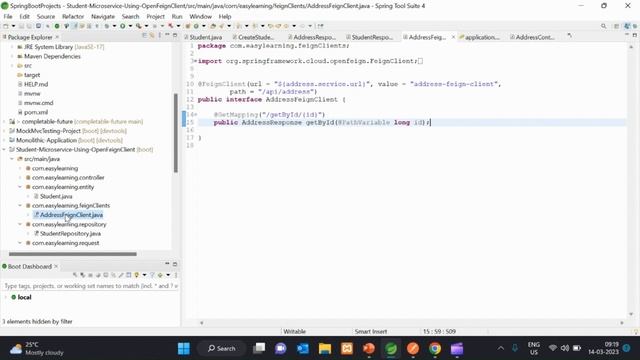Minimize the Boot Dashboard panel
The width and height of the screenshot is (640, 360).
[x=167, y=263]
